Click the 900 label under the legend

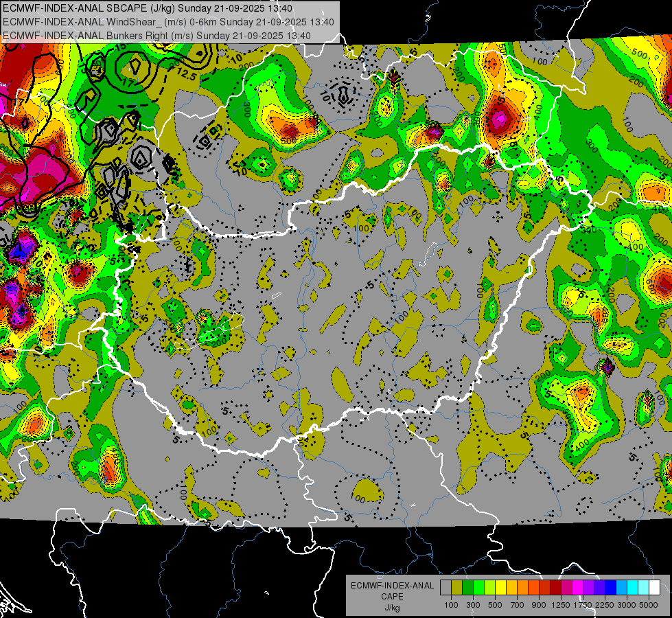[x=538, y=605]
